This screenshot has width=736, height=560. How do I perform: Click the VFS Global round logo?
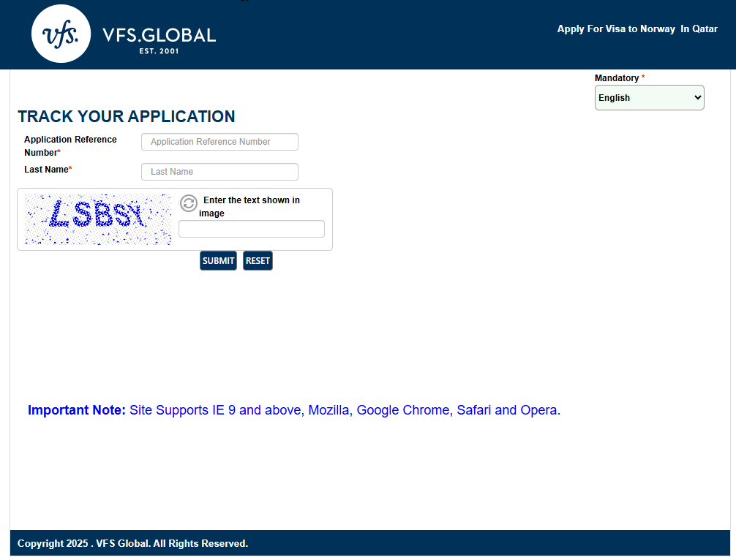tap(61, 34)
